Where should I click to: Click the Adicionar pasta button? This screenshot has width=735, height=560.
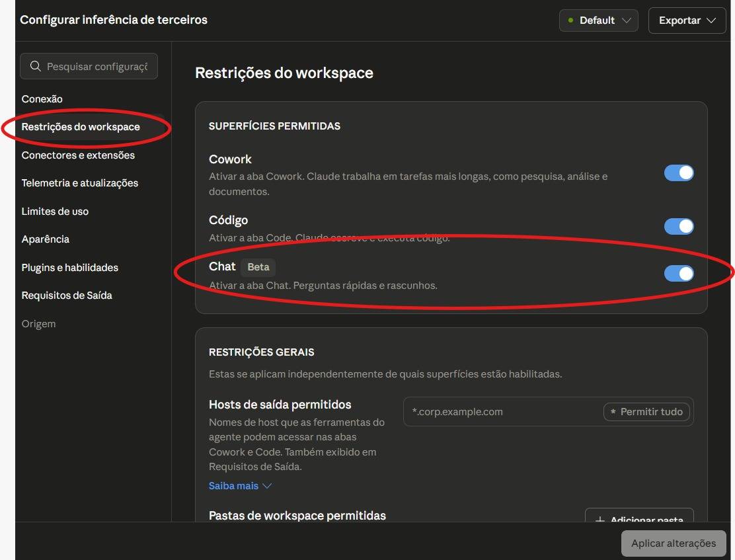(x=639, y=516)
